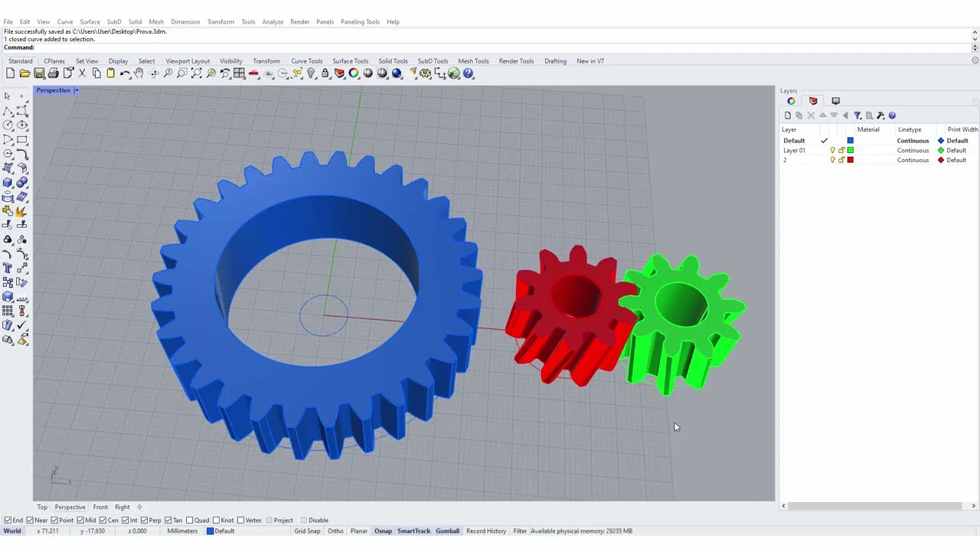Open the Surface menu
This screenshot has height=551, width=980.
pyautogui.click(x=90, y=21)
